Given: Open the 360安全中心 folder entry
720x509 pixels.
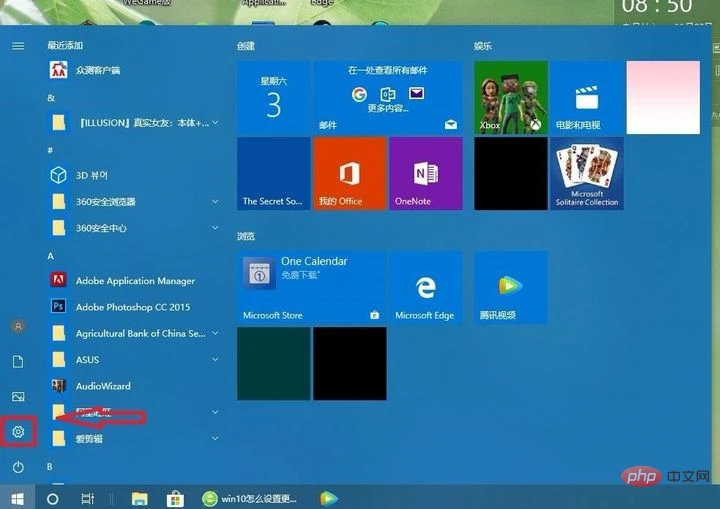Looking at the screenshot, I should (x=135, y=228).
